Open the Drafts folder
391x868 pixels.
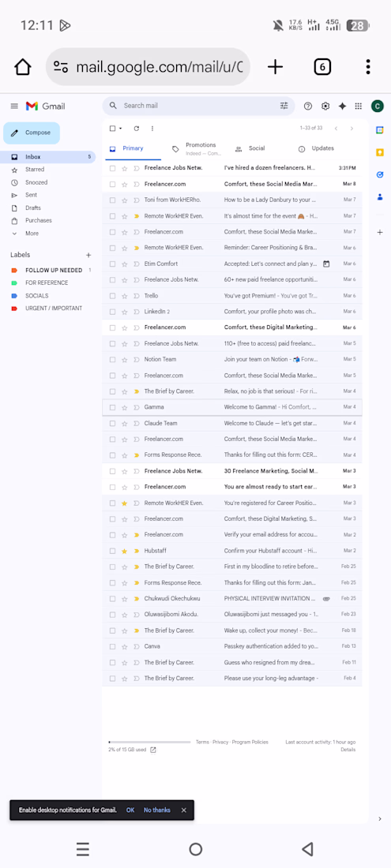(33, 208)
